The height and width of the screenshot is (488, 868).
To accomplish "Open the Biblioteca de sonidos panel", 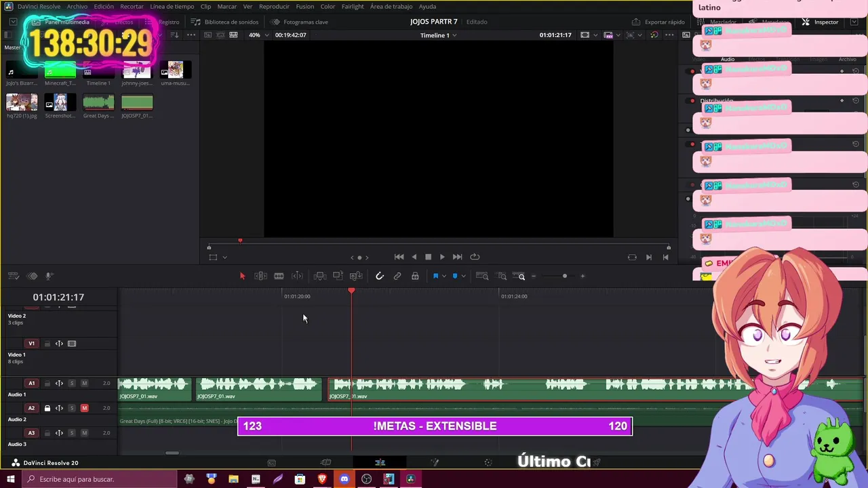I will tap(225, 22).
